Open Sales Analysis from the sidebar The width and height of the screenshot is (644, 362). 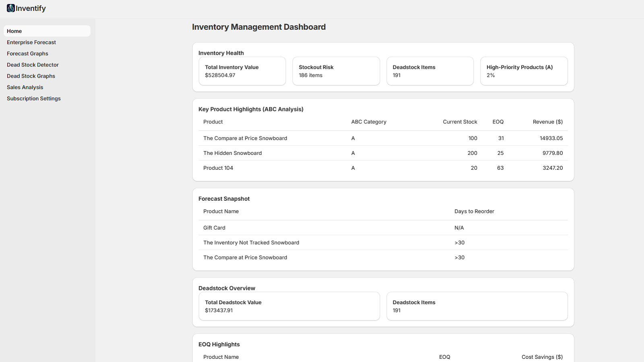click(x=25, y=87)
